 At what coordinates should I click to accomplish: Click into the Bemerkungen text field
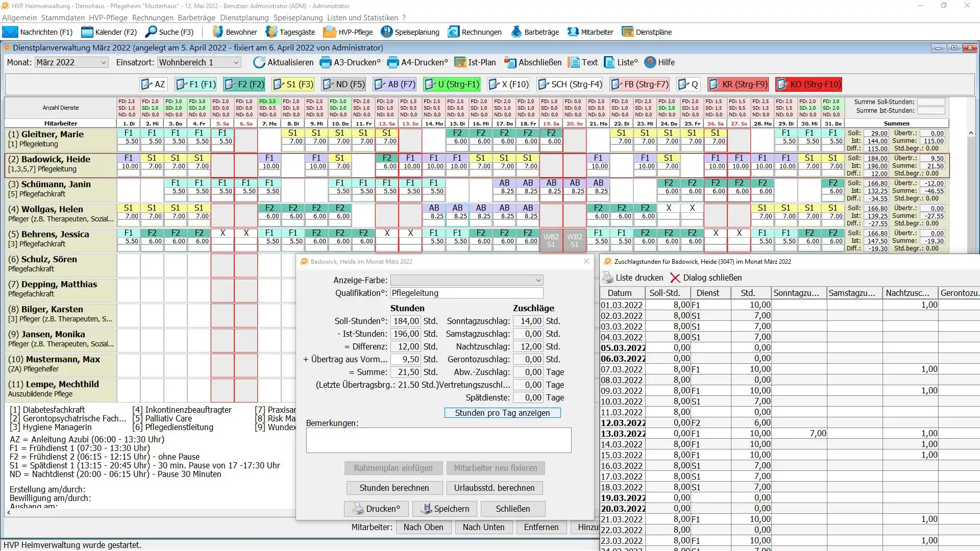(x=438, y=440)
